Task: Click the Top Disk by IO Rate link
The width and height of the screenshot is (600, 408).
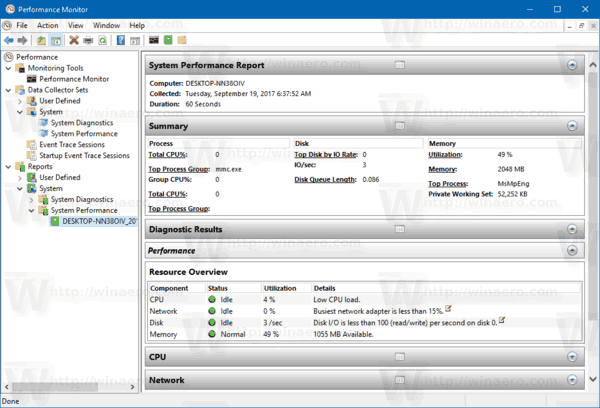Action: [326, 154]
